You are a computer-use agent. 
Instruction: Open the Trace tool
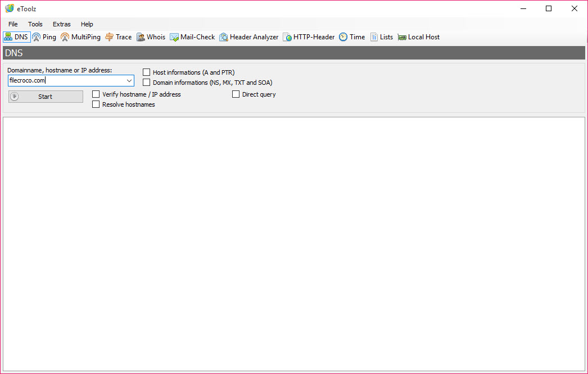(x=119, y=37)
